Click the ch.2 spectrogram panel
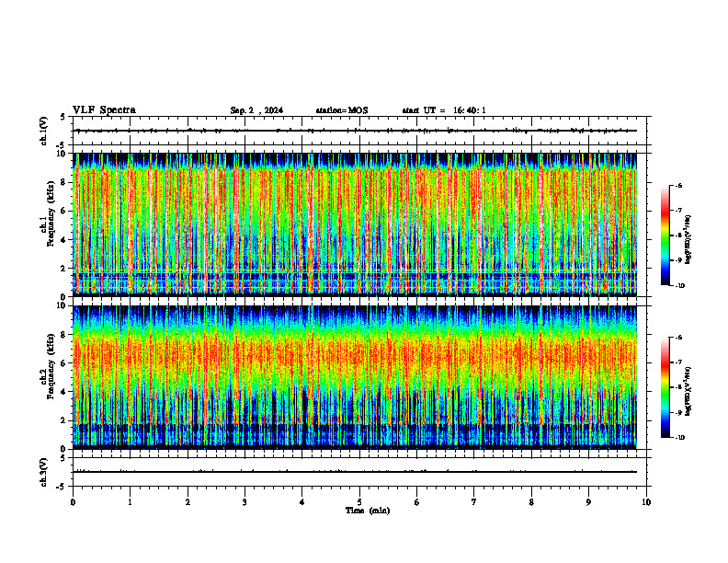 pos(355,377)
